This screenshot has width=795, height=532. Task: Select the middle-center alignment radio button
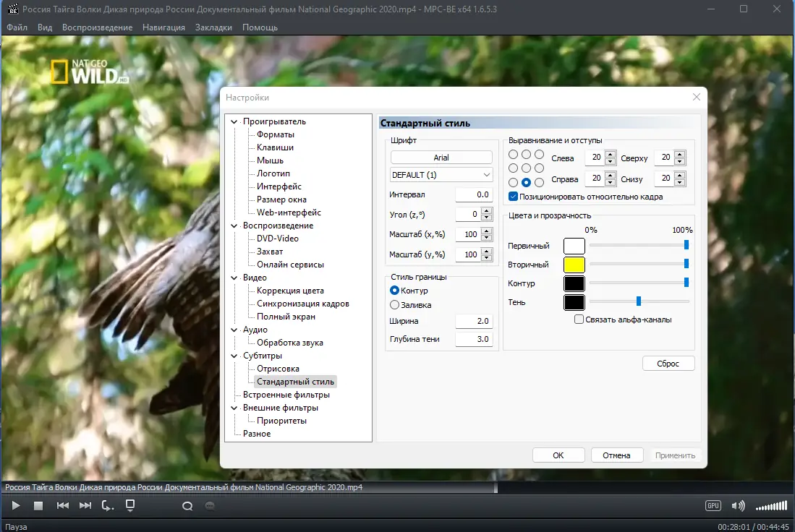527,168
